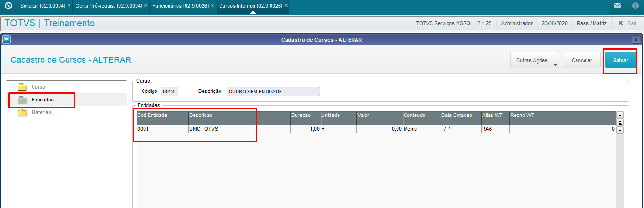Click the RA6 alias cell
This screenshot has height=208, width=644.
pyautogui.click(x=495, y=129)
